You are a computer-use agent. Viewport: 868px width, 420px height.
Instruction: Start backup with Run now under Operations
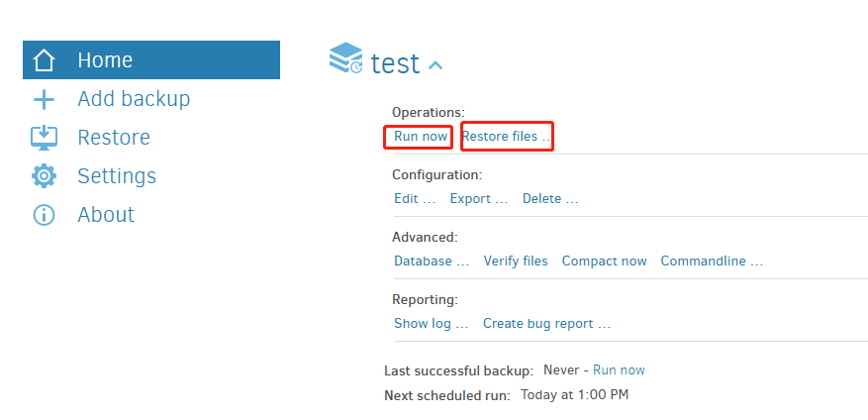(x=421, y=136)
